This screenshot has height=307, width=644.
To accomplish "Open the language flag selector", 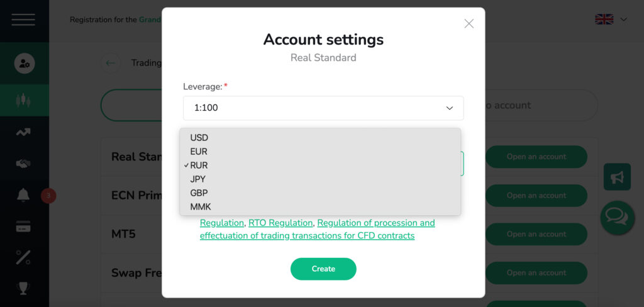I will (611, 20).
